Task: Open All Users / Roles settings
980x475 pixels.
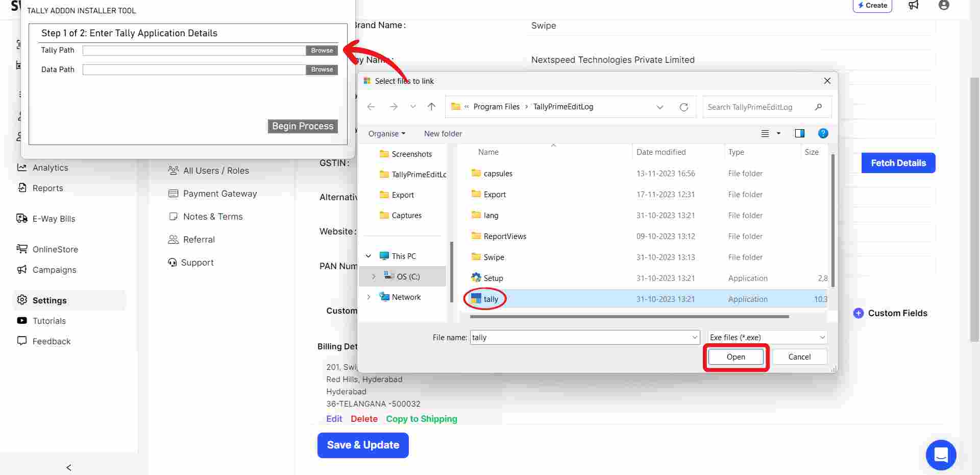Action: (216, 170)
